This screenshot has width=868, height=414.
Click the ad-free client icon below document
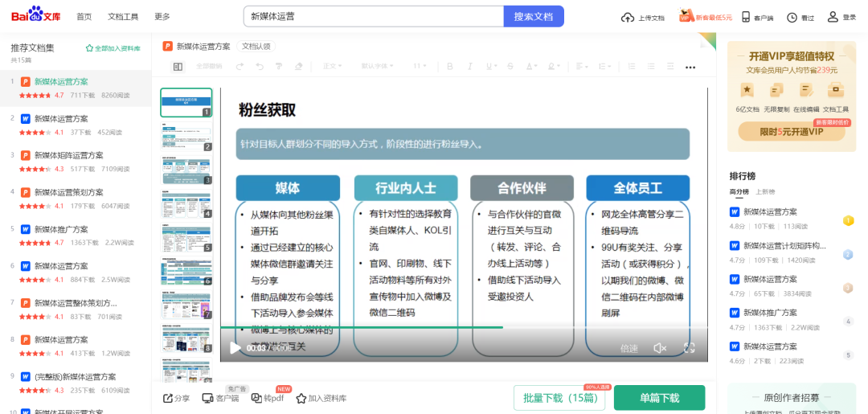click(x=207, y=398)
